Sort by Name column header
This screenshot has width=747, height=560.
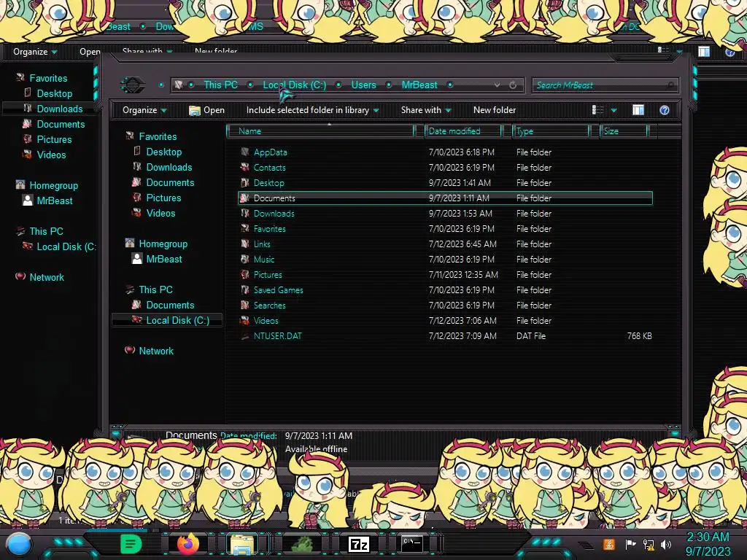click(x=321, y=131)
